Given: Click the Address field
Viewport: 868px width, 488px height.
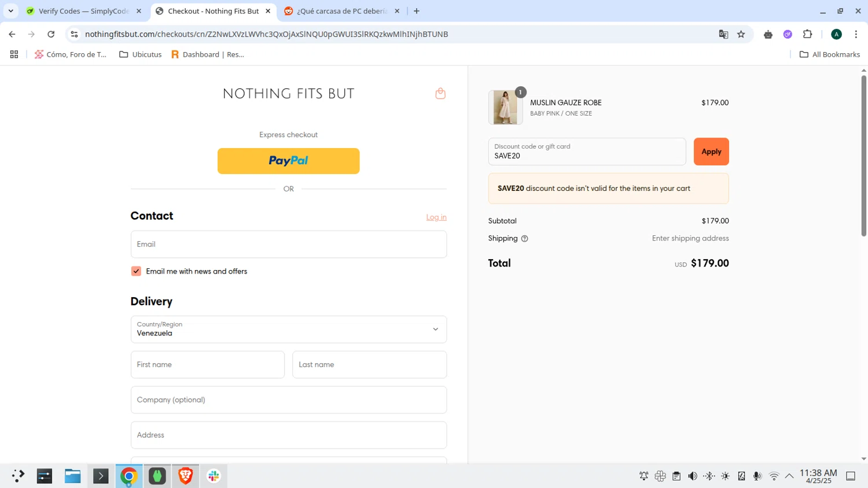Looking at the screenshot, I should coord(288,435).
